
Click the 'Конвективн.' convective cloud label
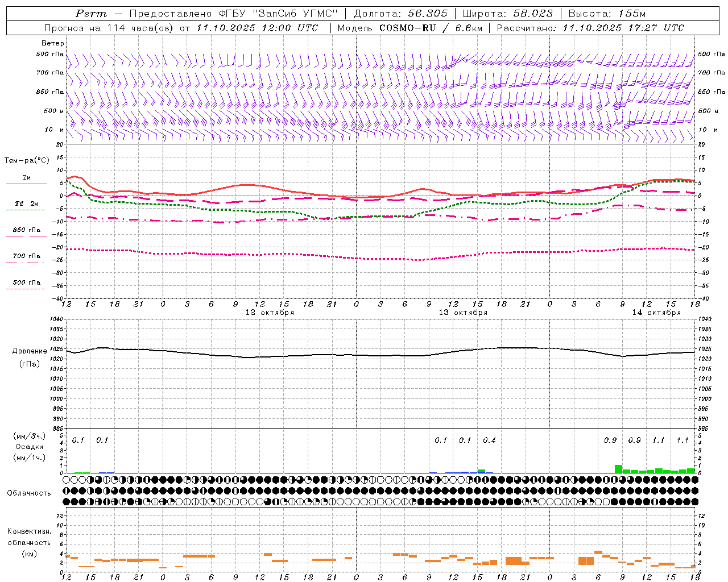pyautogui.click(x=29, y=531)
